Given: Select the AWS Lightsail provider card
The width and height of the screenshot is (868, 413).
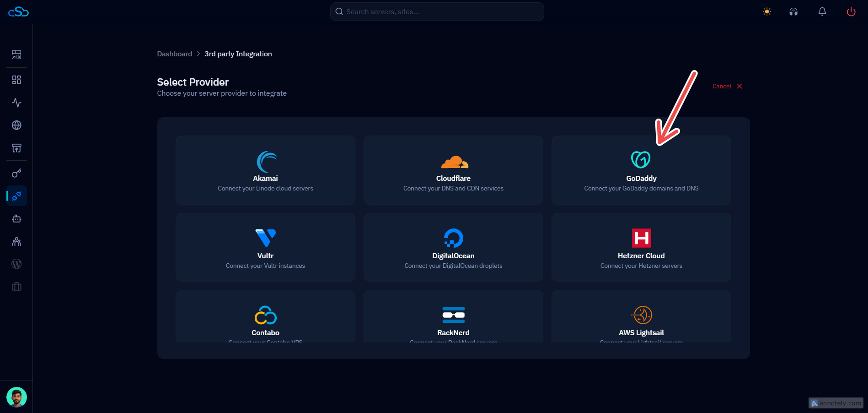Looking at the screenshot, I should (x=641, y=316).
